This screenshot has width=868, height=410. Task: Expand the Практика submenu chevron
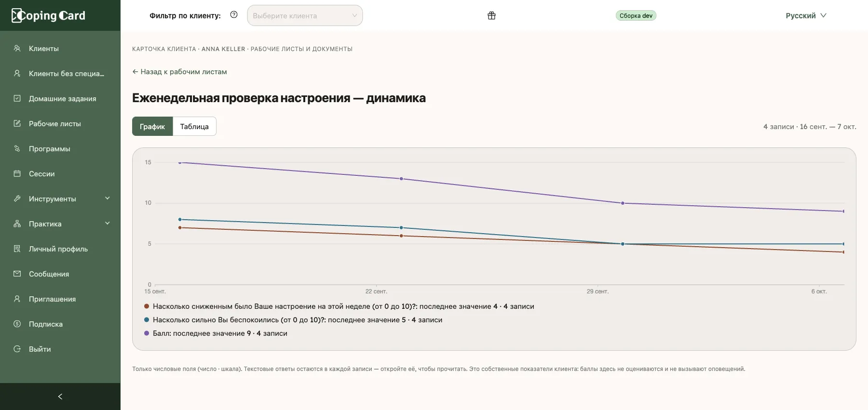point(108,223)
